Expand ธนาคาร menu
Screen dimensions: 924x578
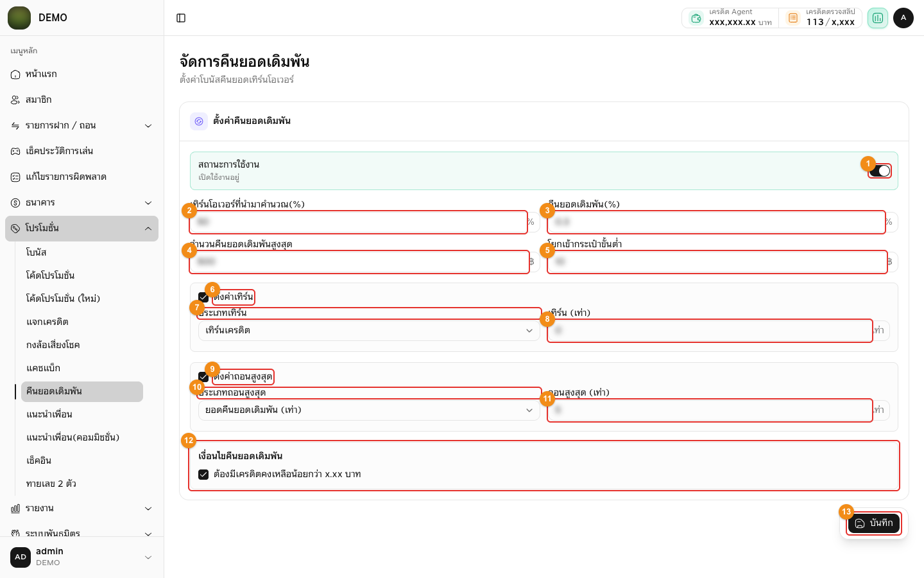(x=82, y=203)
